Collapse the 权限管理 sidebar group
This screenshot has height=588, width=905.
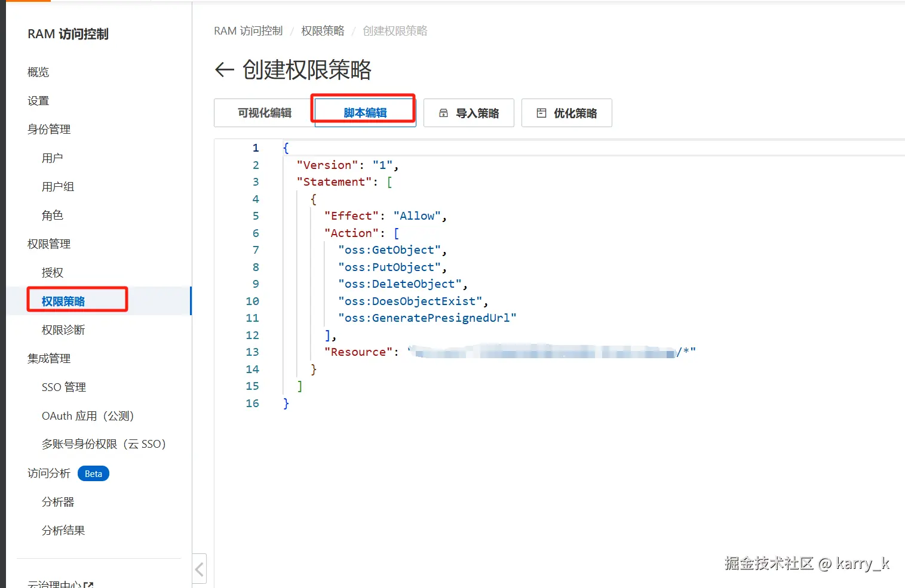click(49, 244)
